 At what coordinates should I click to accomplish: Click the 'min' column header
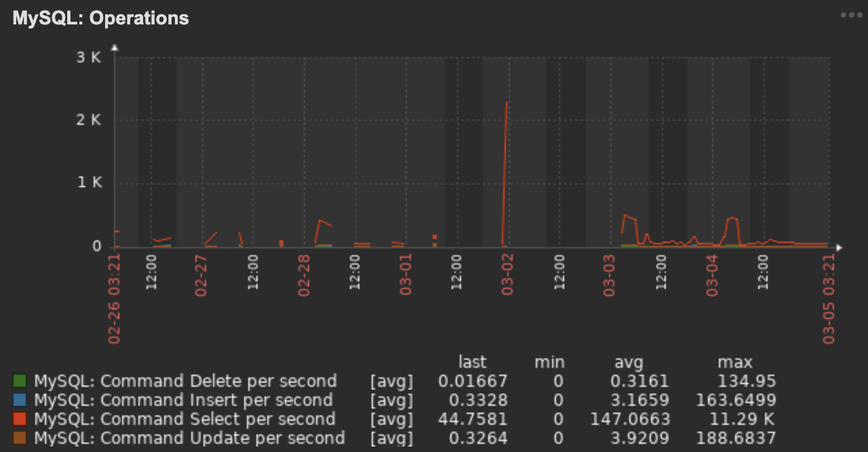[549, 362]
